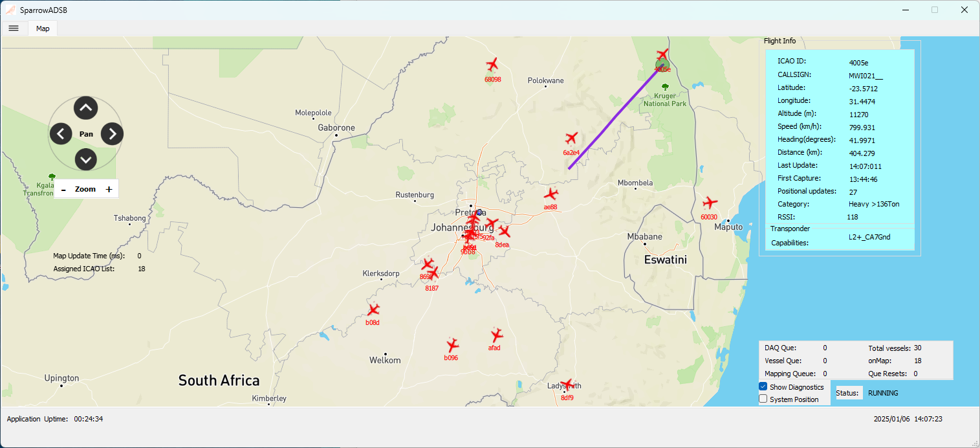This screenshot has width=980, height=448.
Task: Click the Kruger National Park tree marker
Action: click(665, 86)
